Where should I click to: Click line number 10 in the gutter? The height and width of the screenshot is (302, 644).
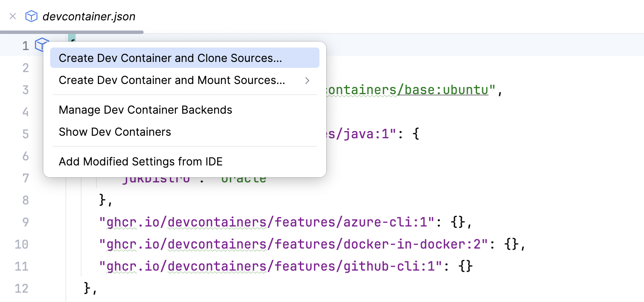point(22,244)
